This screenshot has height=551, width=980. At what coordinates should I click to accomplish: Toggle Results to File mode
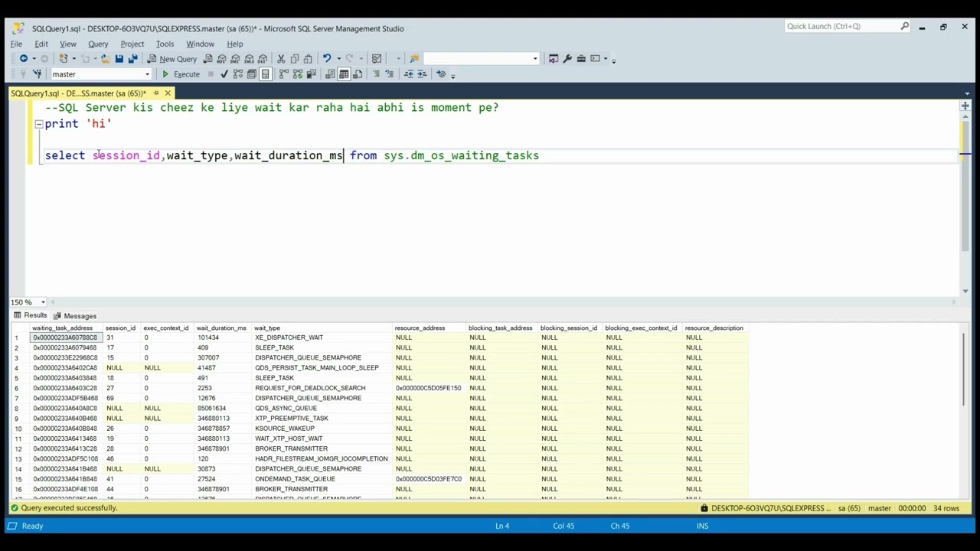pos(358,73)
